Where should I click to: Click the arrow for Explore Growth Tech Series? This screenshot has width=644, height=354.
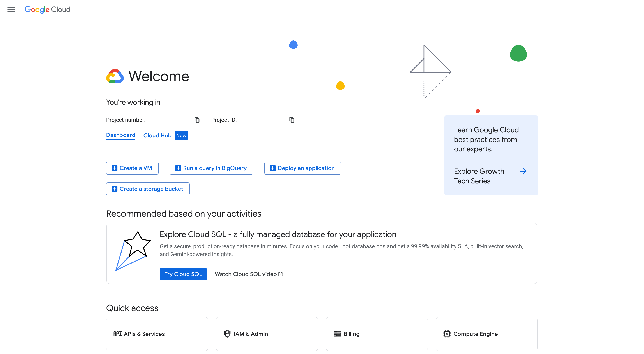click(x=523, y=171)
